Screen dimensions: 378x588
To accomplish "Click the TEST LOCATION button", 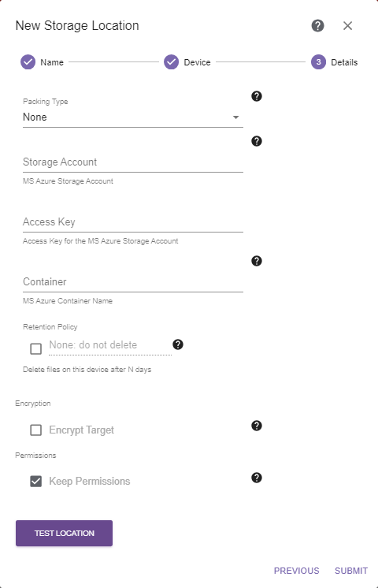I will click(x=64, y=533).
